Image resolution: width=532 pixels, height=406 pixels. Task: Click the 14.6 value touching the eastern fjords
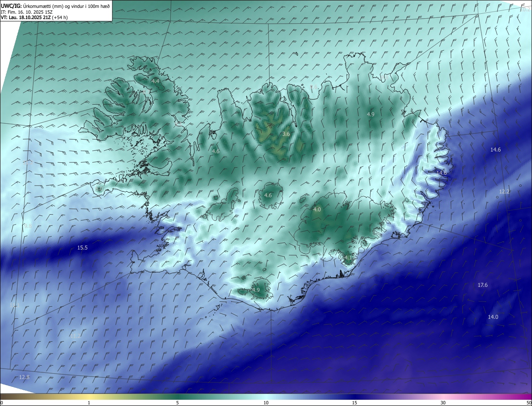[x=441, y=173]
